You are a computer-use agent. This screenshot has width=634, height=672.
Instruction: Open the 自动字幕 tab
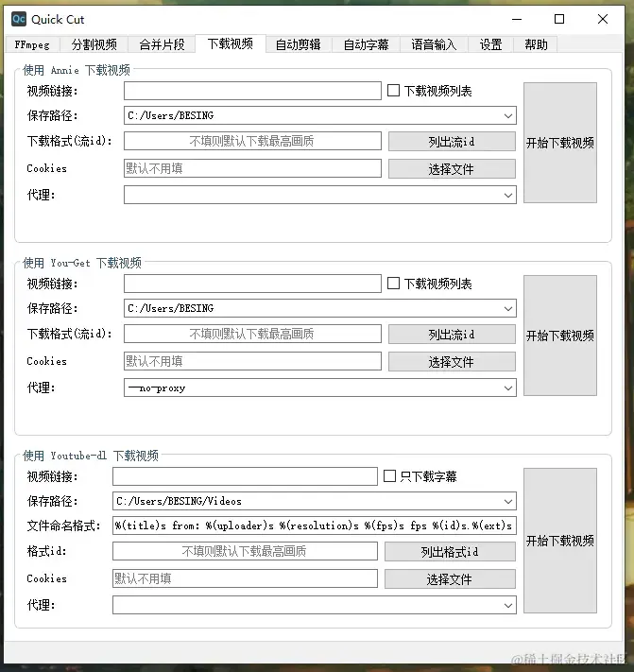coord(366,44)
